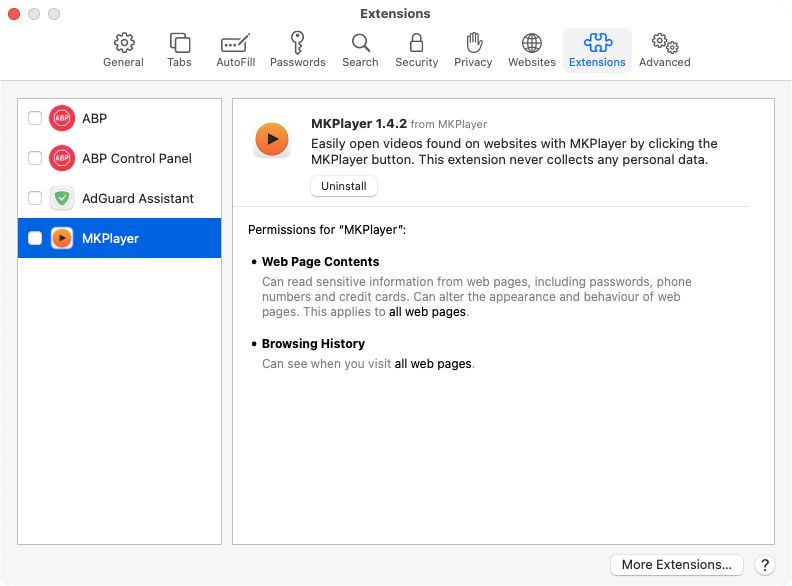Switch to the Tabs tab label
Viewport: 792px width, 586px height.
click(x=179, y=62)
